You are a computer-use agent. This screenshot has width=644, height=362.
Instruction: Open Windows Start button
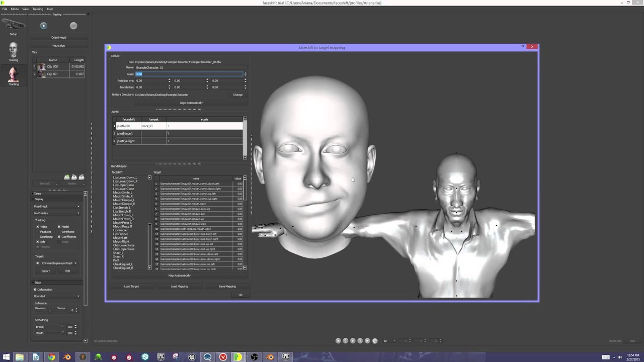(x=7, y=357)
